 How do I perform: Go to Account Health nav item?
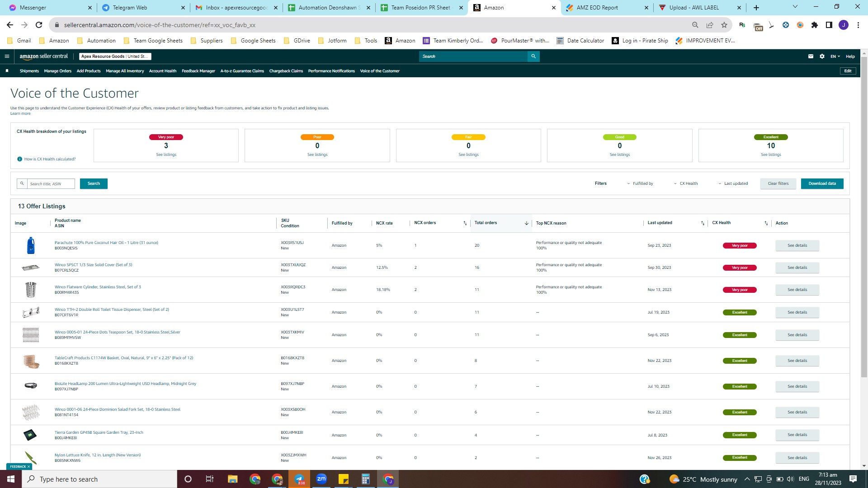pos(163,71)
